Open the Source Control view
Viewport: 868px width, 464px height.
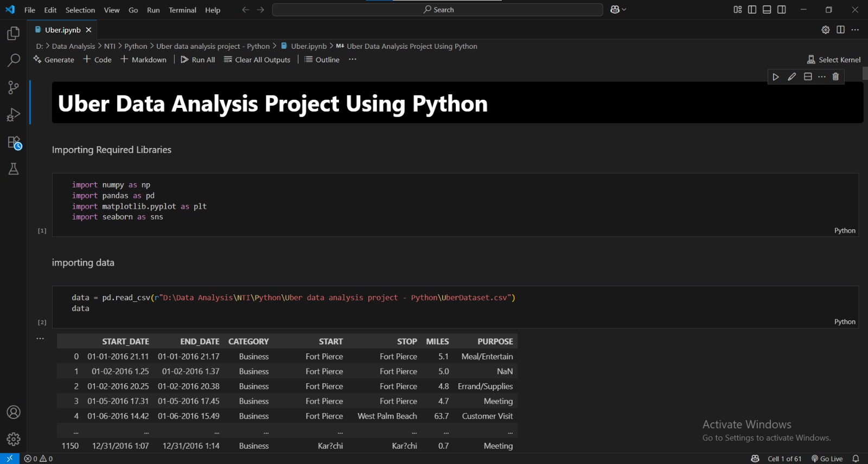pos(14,87)
